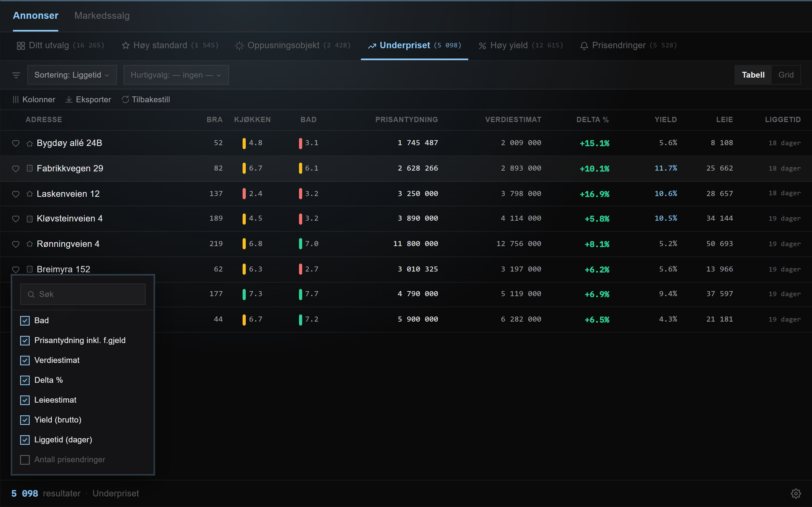812x507 pixels.
Task: Click Eksporter download button
Action: (88, 100)
